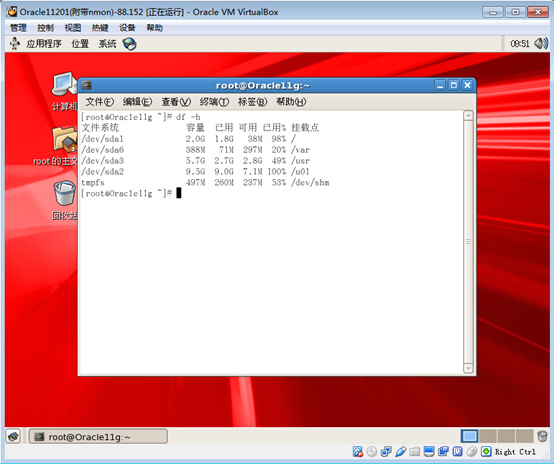Close the root@Oracle11g terminal window
Screen dimensions: 554x464
(467, 85)
